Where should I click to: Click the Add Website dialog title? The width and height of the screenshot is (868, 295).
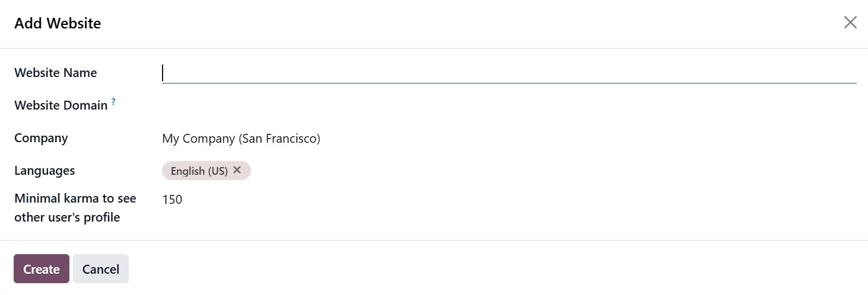(x=58, y=23)
